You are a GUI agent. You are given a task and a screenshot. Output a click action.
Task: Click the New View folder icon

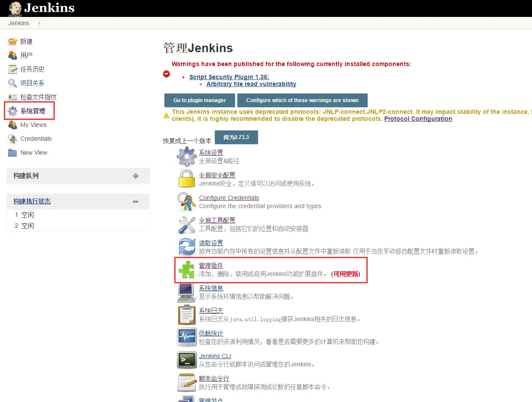13,153
